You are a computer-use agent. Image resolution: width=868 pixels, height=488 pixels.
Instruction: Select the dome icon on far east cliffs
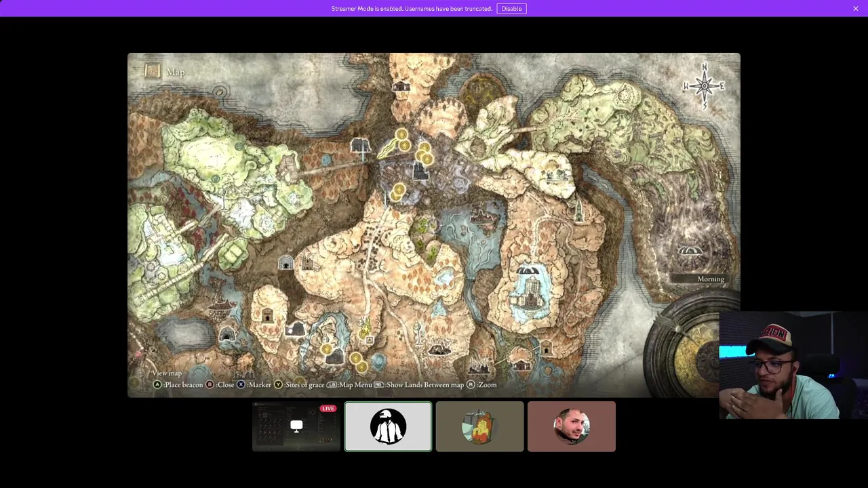click(x=690, y=251)
